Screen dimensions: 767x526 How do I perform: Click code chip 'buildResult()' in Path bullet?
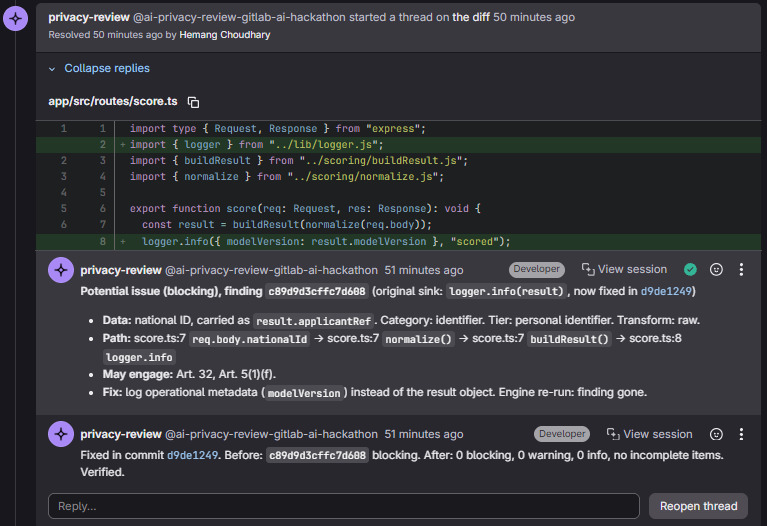coord(569,339)
